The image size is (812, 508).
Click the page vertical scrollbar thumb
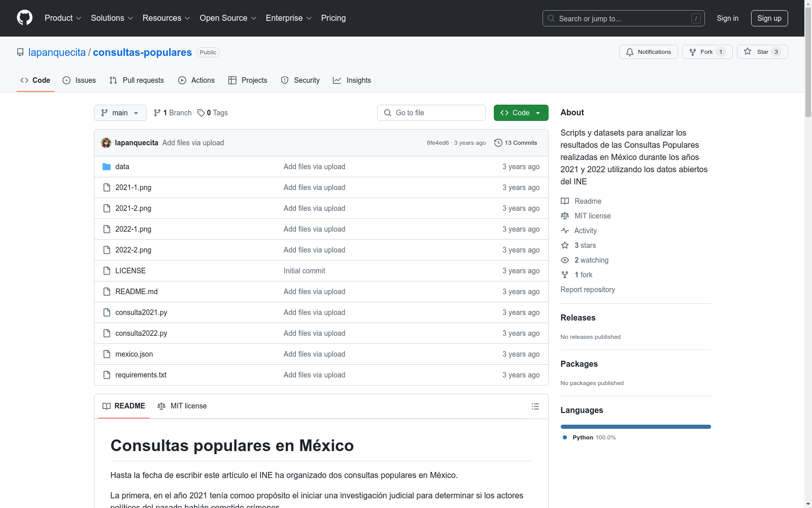808,62
